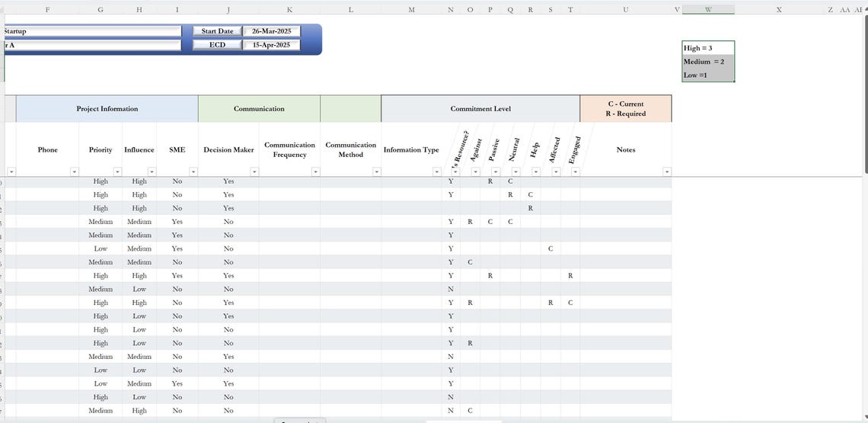Click the Communication Method heading text
Screen dimensions: 868x423
pyautogui.click(x=350, y=149)
